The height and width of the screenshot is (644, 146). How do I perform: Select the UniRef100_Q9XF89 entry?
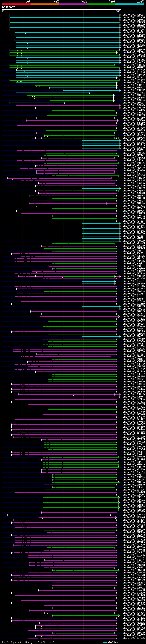(134, 37)
